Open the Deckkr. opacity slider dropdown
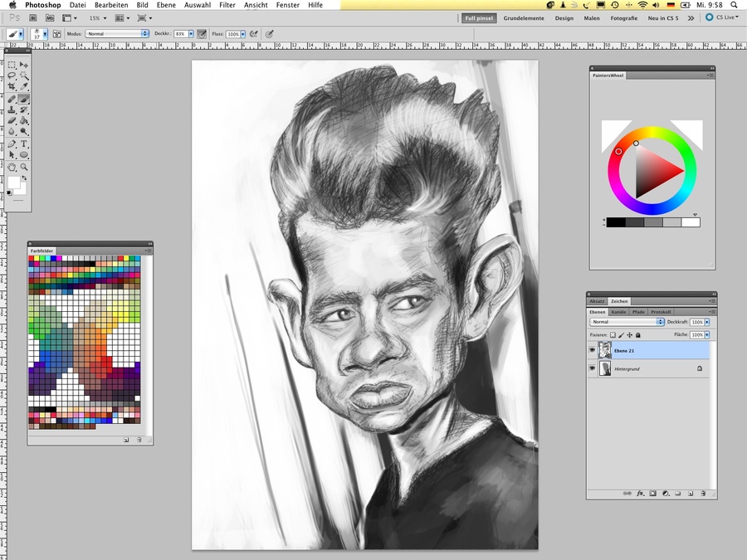The width and height of the screenshot is (747, 560). 191,34
